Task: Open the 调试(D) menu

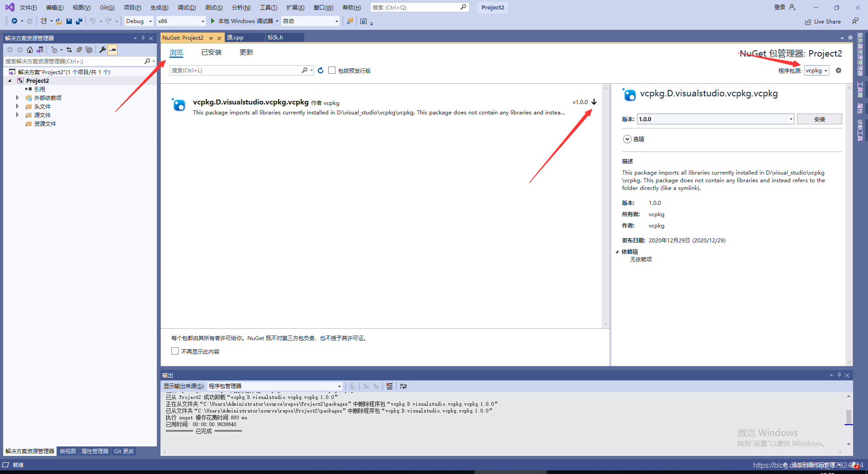Action: click(x=187, y=8)
